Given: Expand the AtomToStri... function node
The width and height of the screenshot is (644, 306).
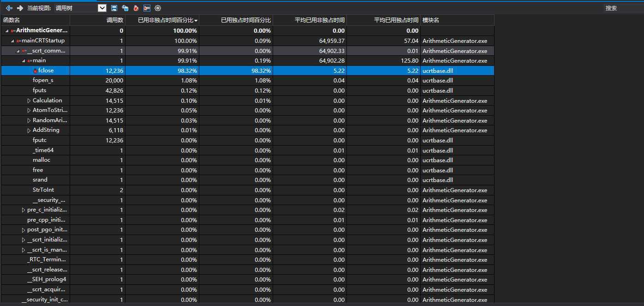Looking at the screenshot, I should tap(29, 111).
